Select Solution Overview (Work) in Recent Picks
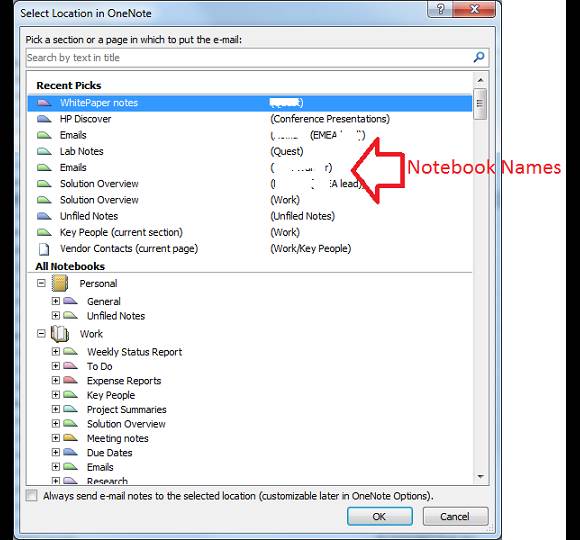The width and height of the screenshot is (580, 540). pos(250,200)
